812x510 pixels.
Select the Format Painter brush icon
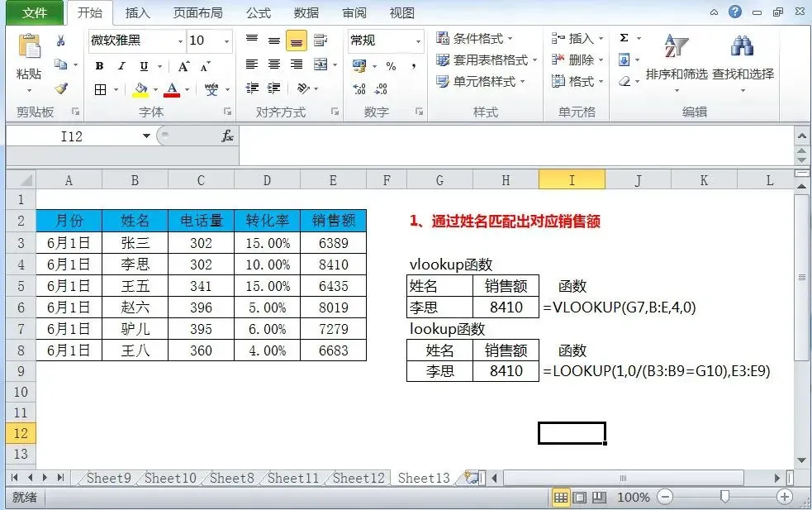click(61, 88)
